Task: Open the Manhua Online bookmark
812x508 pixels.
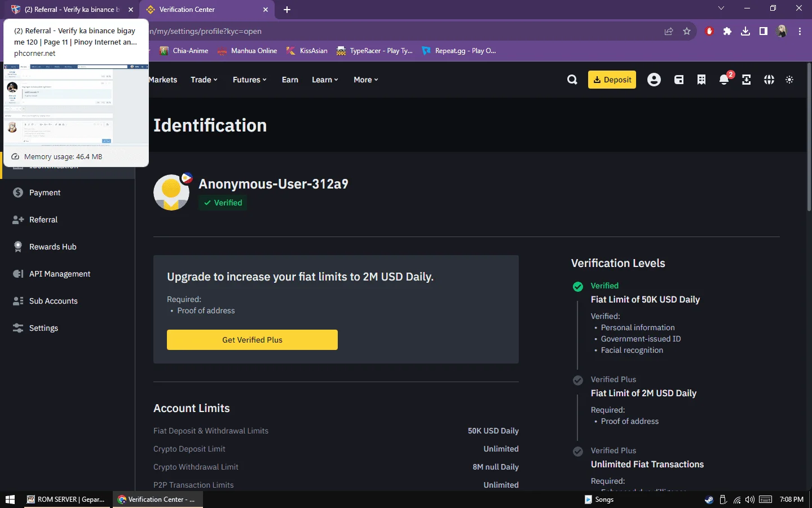Action: pos(248,51)
